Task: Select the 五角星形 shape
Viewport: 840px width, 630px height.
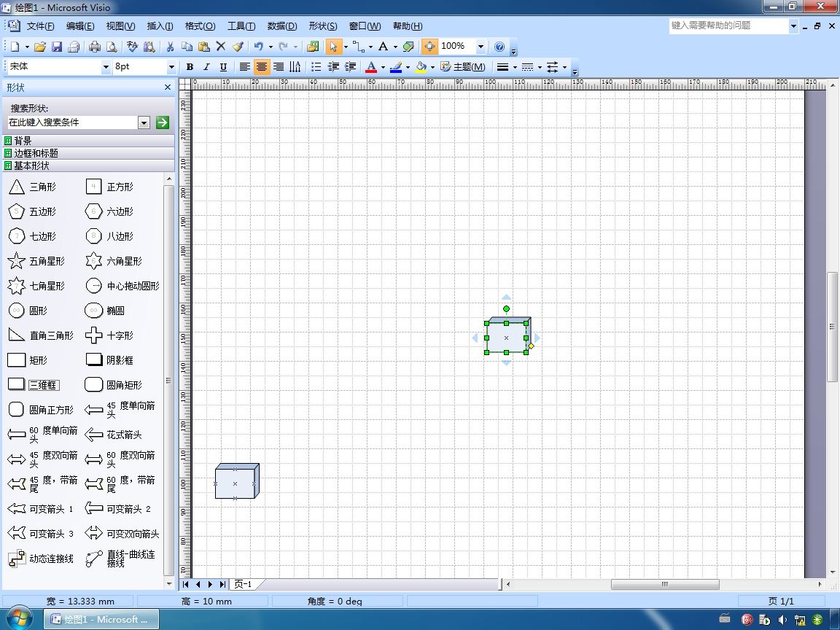Action: [x=36, y=262]
